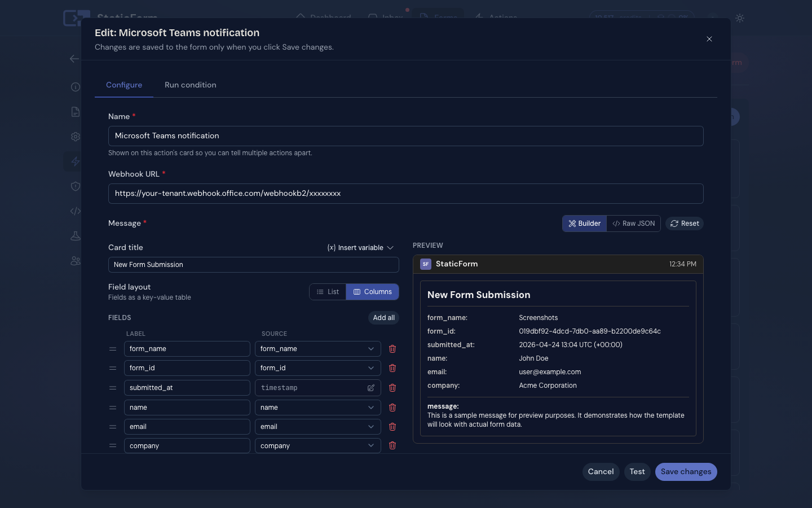812x508 pixels.
Task: Switch message editor to Raw JSON
Action: (634, 224)
